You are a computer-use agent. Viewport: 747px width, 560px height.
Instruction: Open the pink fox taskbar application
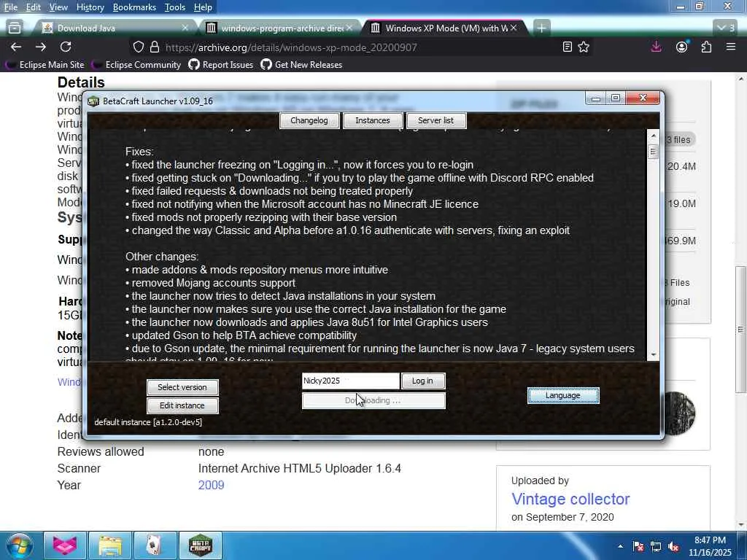tap(64, 545)
